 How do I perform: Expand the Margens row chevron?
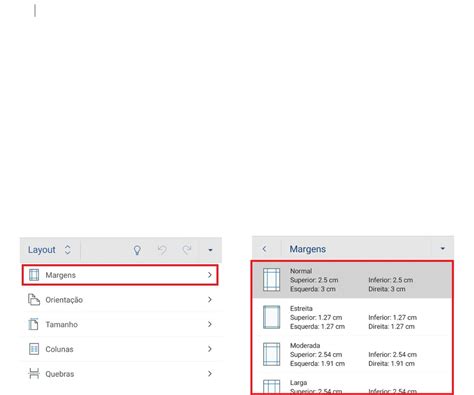(x=210, y=275)
